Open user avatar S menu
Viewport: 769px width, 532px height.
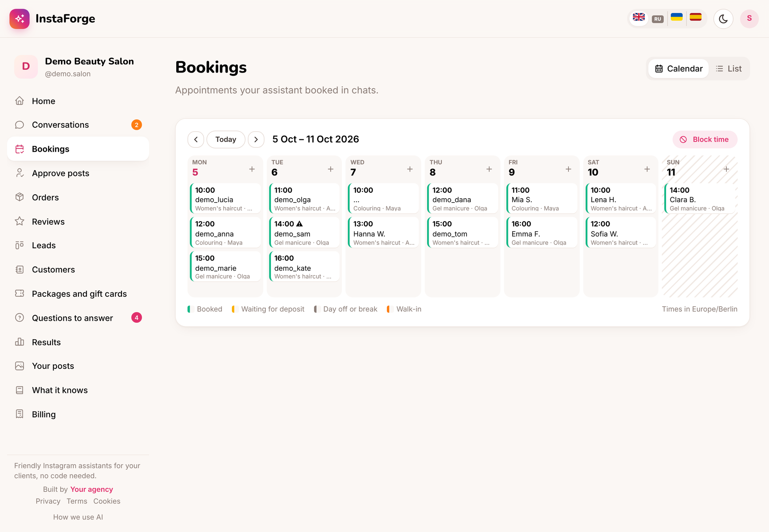pyautogui.click(x=749, y=19)
